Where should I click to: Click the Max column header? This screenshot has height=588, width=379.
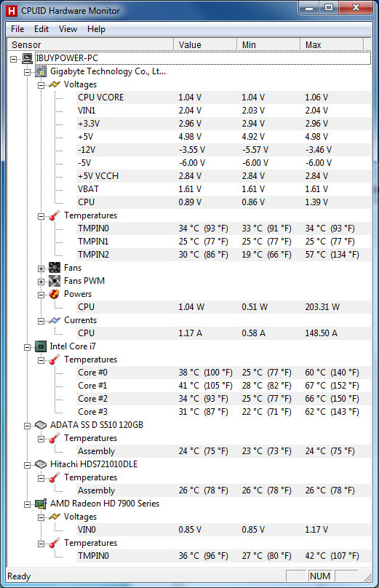[332, 44]
